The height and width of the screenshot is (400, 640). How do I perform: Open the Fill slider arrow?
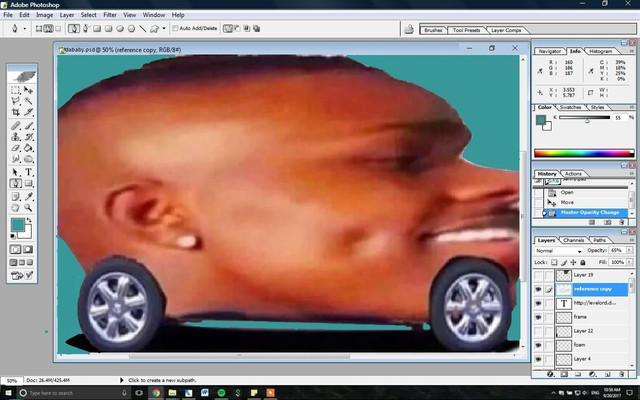[630, 262]
